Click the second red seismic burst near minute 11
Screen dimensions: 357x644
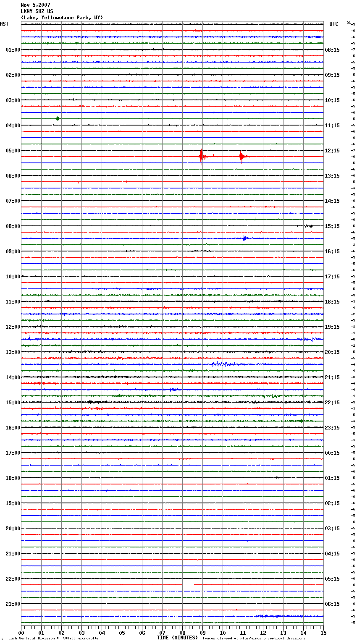pos(241,157)
